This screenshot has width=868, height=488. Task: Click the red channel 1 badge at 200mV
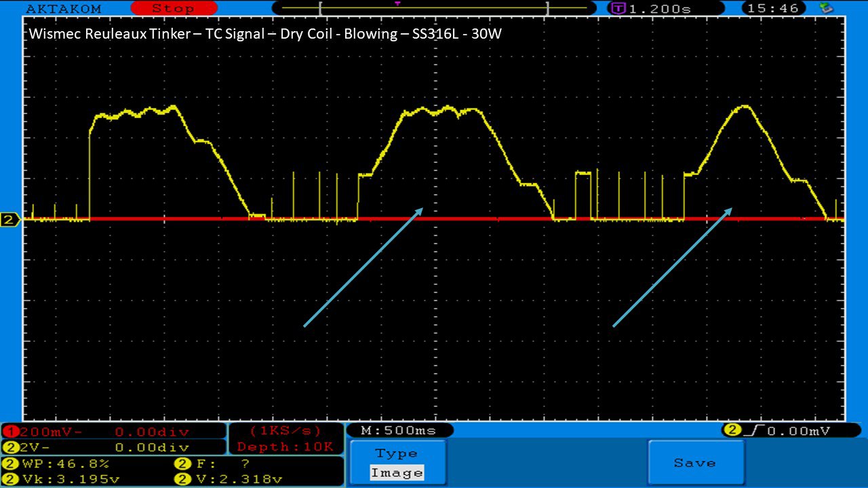coord(12,432)
